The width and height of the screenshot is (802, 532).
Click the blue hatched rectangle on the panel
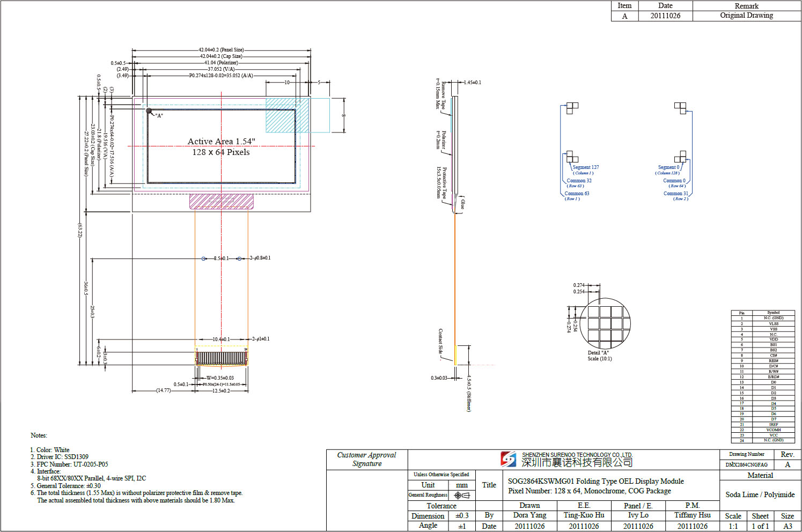point(287,115)
